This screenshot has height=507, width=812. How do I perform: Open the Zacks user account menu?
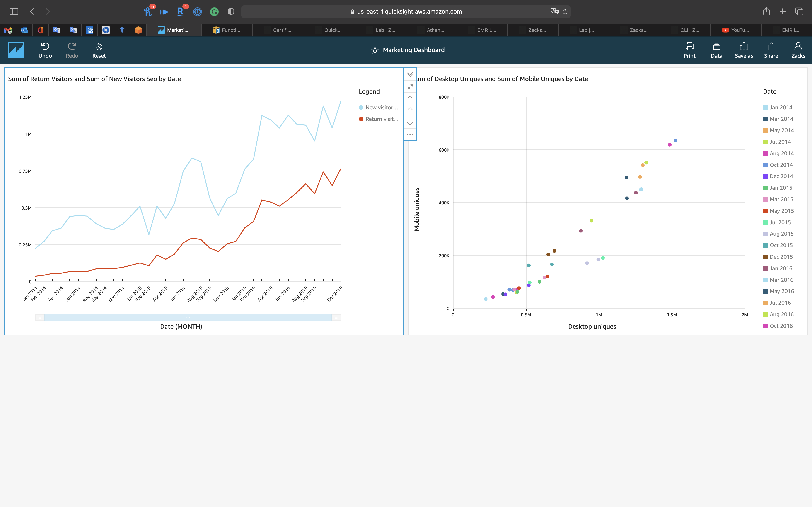pos(798,50)
